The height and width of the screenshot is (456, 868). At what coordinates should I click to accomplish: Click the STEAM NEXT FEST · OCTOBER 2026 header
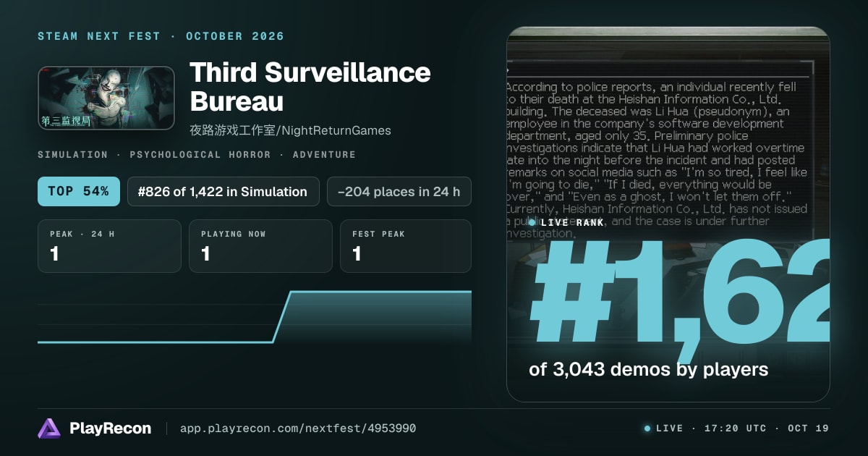pos(161,36)
